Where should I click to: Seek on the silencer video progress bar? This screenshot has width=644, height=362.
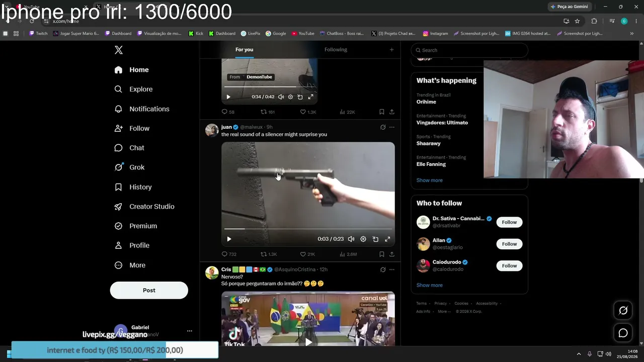click(x=308, y=229)
